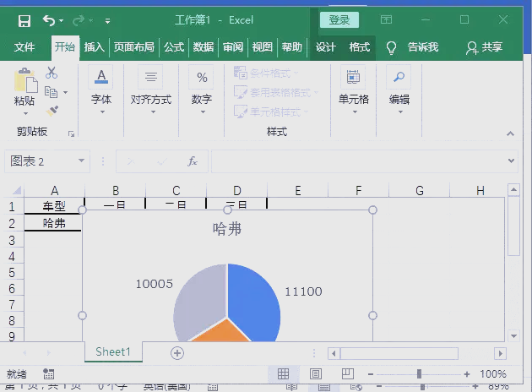Screen dimensions: 532x392
Task: Open the 文件 menu
Action: 24,46
